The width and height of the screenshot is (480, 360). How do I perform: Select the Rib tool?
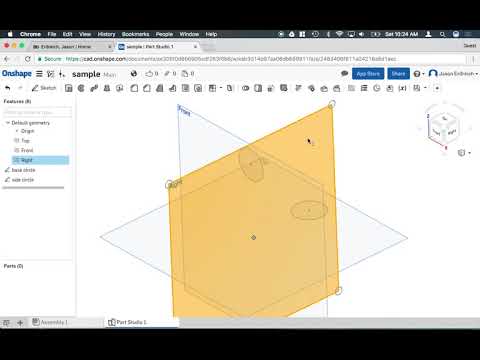pyautogui.click(x=172, y=88)
